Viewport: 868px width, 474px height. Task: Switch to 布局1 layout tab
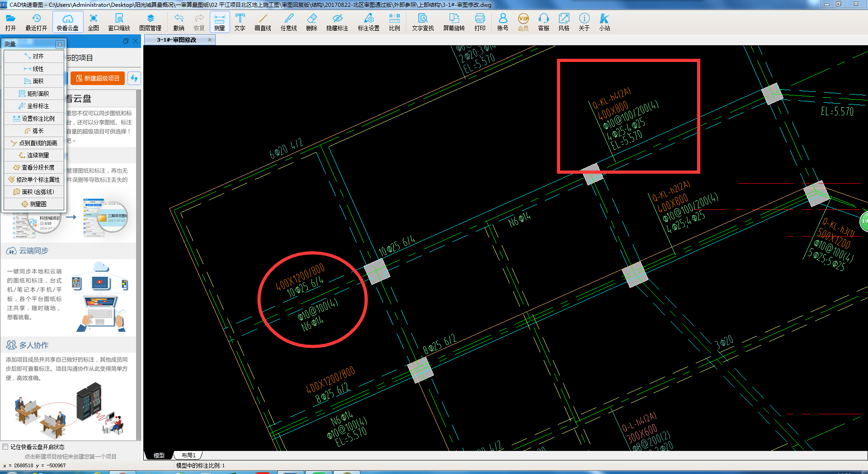click(x=189, y=455)
